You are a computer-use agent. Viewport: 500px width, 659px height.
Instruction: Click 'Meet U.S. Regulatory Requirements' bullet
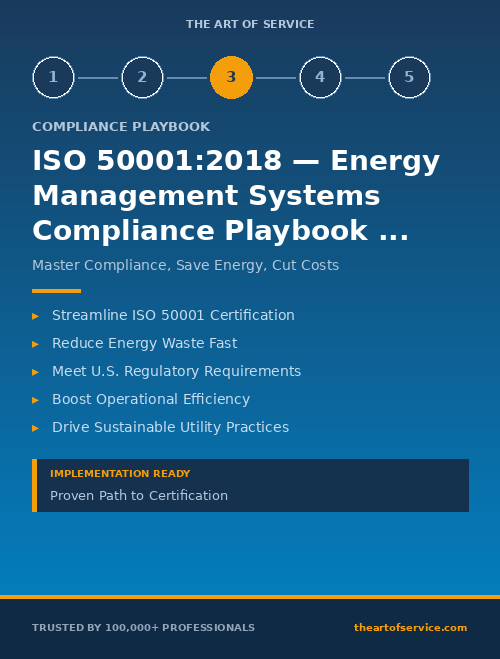coord(176,371)
